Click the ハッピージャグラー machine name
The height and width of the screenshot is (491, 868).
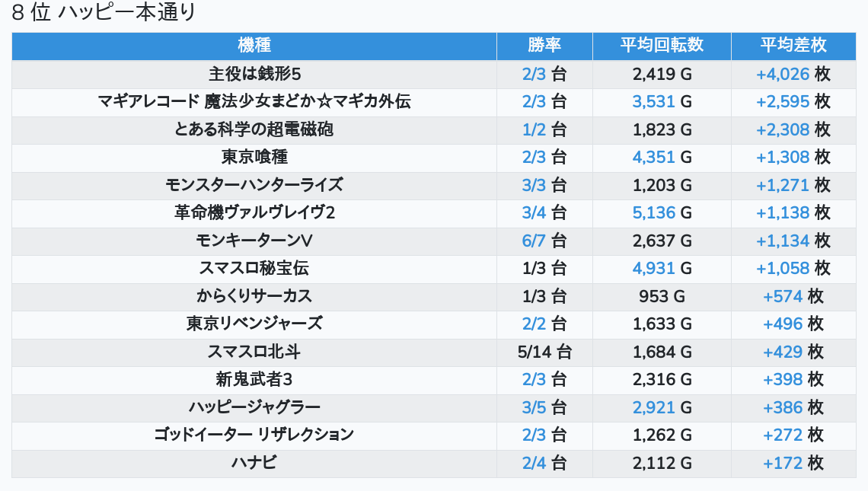[254, 407]
